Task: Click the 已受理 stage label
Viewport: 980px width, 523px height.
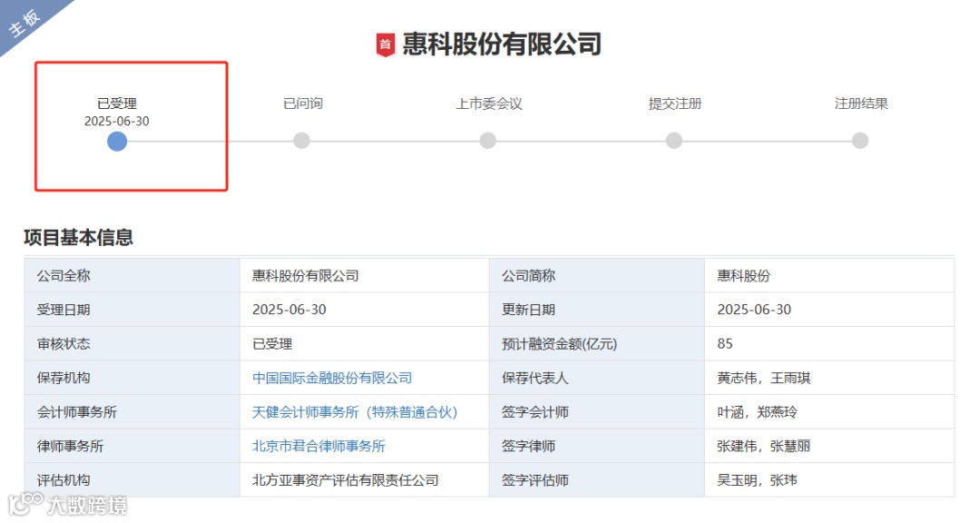Action: click(117, 104)
